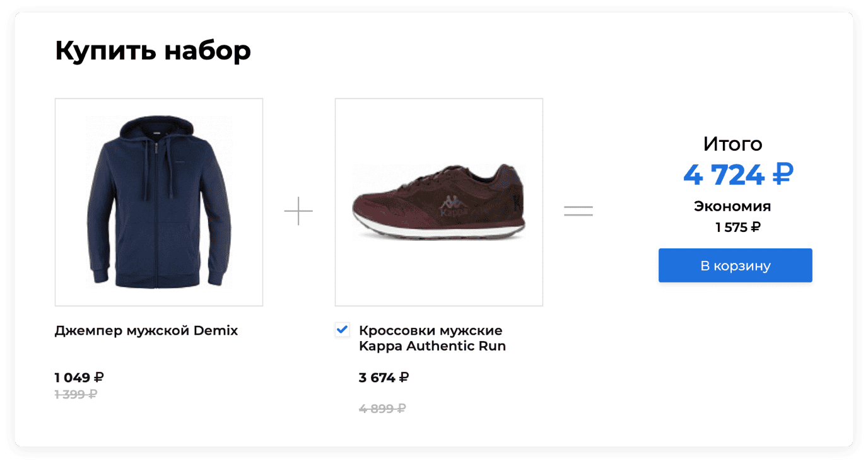The width and height of the screenshot is (868, 464).
Task: Add the set to cart with В корзину
Action: coord(735,265)
